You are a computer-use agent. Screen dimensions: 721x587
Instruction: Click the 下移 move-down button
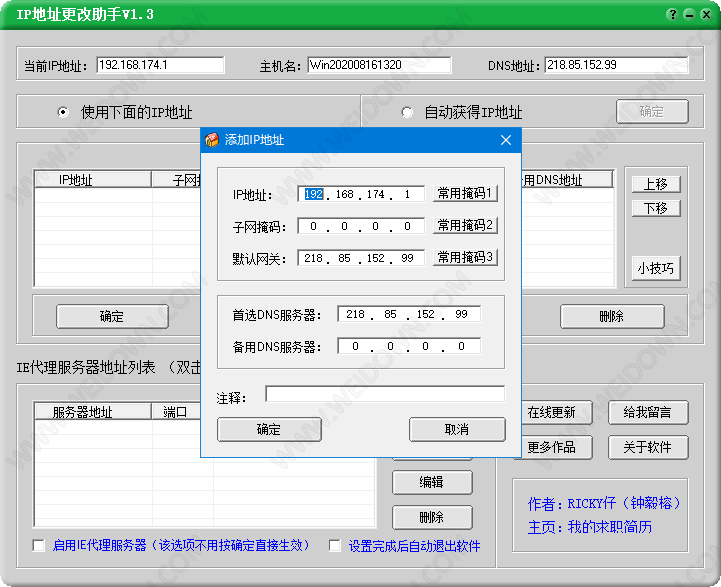656,208
